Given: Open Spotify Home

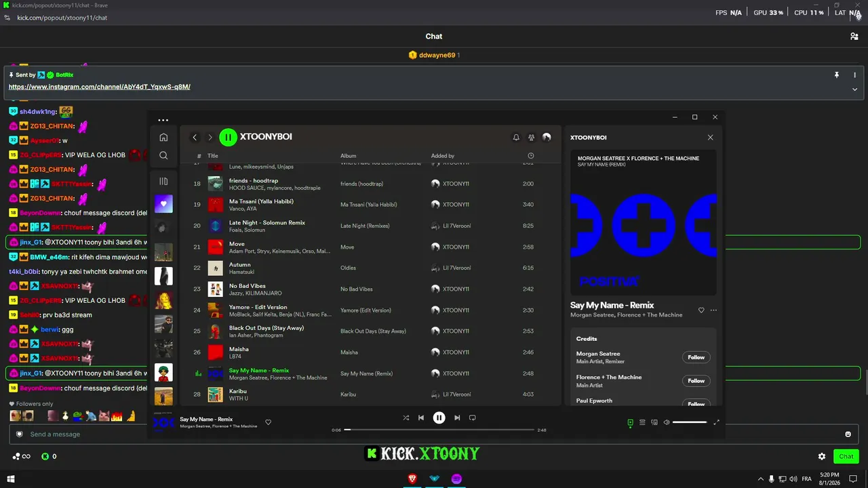Looking at the screenshot, I should tap(163, 138).
